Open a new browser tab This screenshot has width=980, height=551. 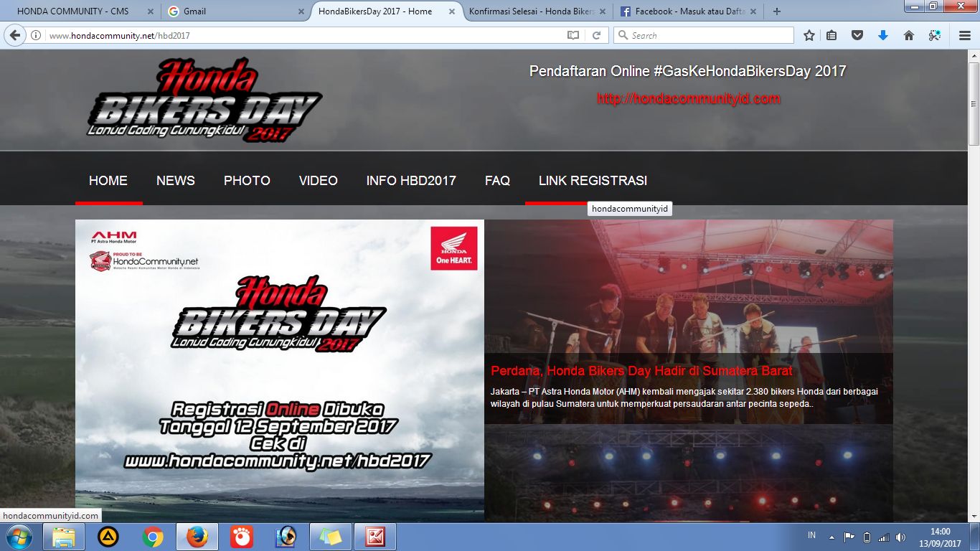(777, 11)
